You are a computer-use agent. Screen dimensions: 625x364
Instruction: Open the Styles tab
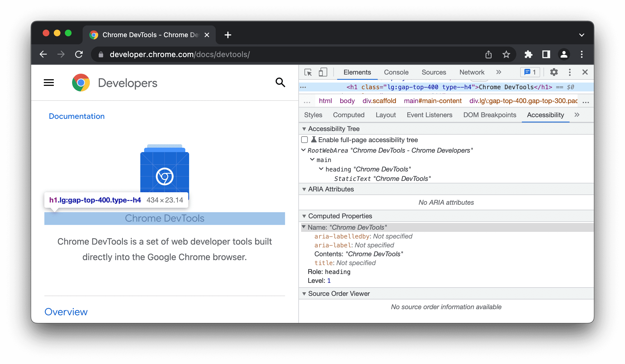click(x=313, y=115)
